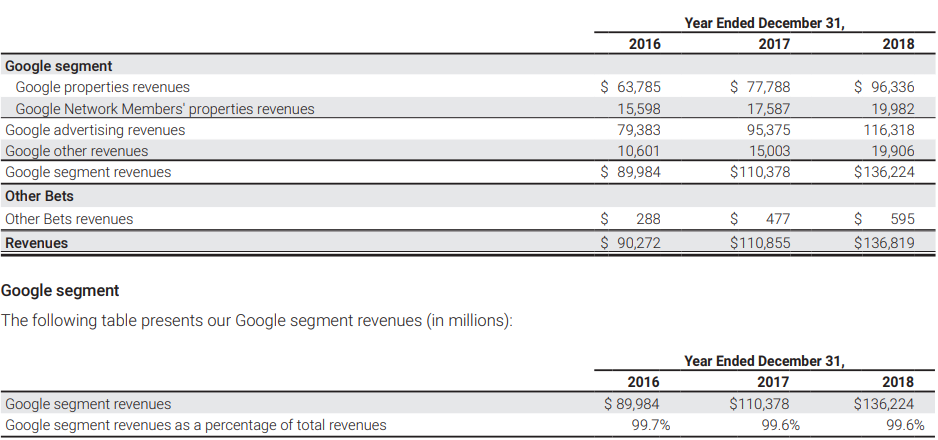The image size is (938, 440).
Task: Select the value 10,601
Action: click(639, 151)
